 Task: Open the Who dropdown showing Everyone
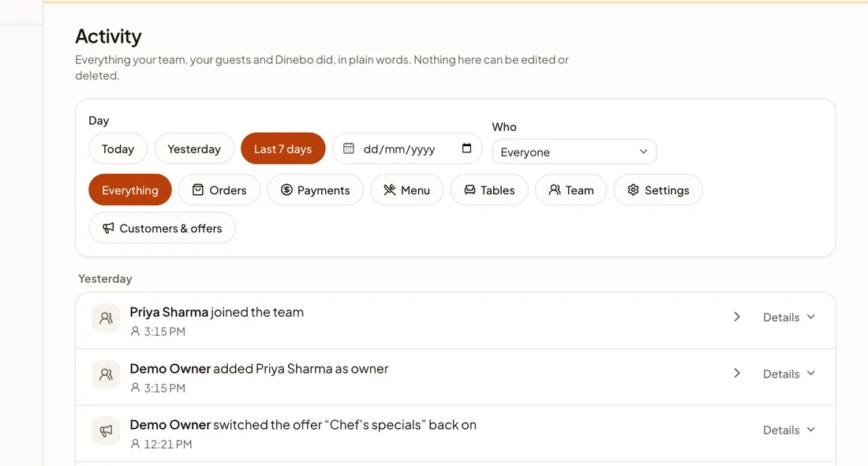click(574, 152)
